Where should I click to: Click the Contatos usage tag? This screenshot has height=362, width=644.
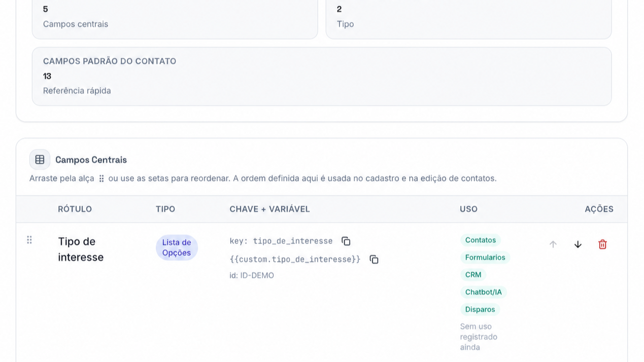[x=481, y=240]
